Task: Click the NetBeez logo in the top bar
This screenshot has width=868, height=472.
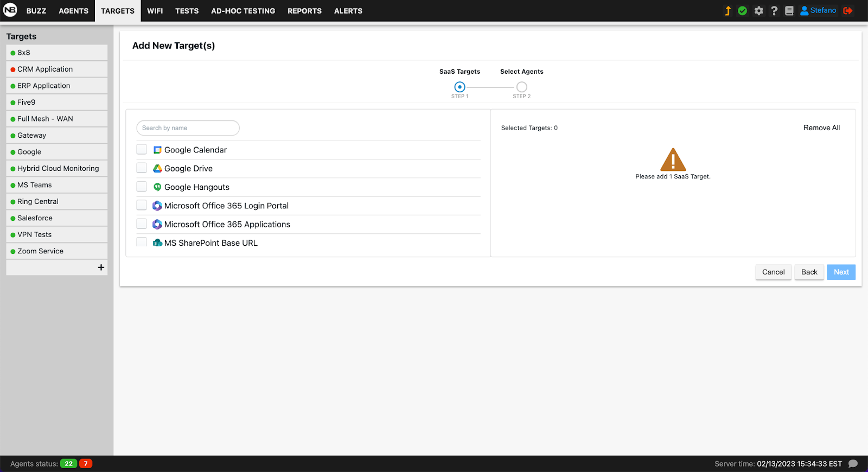Action: pyautogui.click(x=10, y=10)
